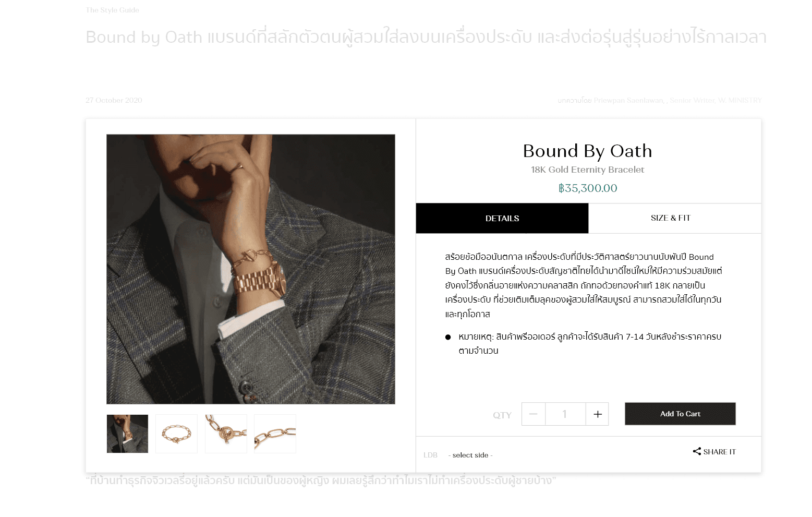Open The Style Guide link
Image resolution: width=812 pixels, height=517 pixels.
point(112,10)
